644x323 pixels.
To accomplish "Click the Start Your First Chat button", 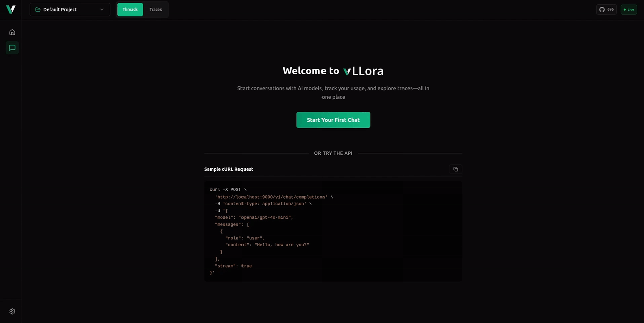I will click(333, 120).
